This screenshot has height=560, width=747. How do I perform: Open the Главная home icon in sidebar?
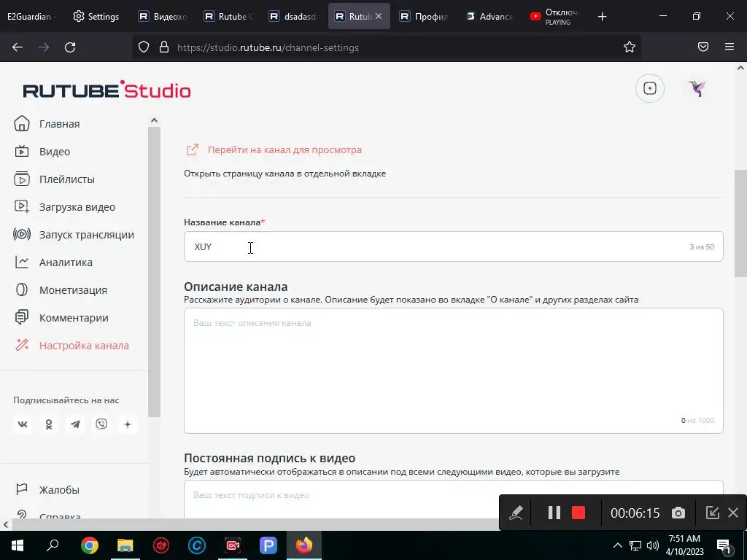pos(21,123)
